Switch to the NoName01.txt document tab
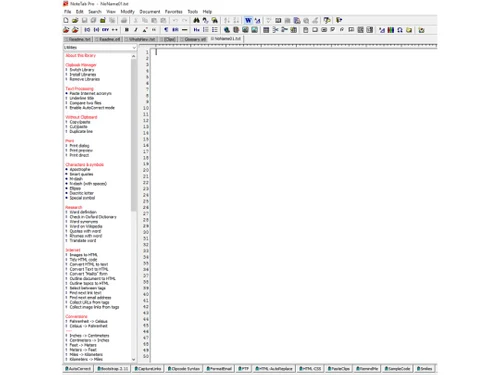This screenshot has height=375, width=500. click(x=226, y=39)
